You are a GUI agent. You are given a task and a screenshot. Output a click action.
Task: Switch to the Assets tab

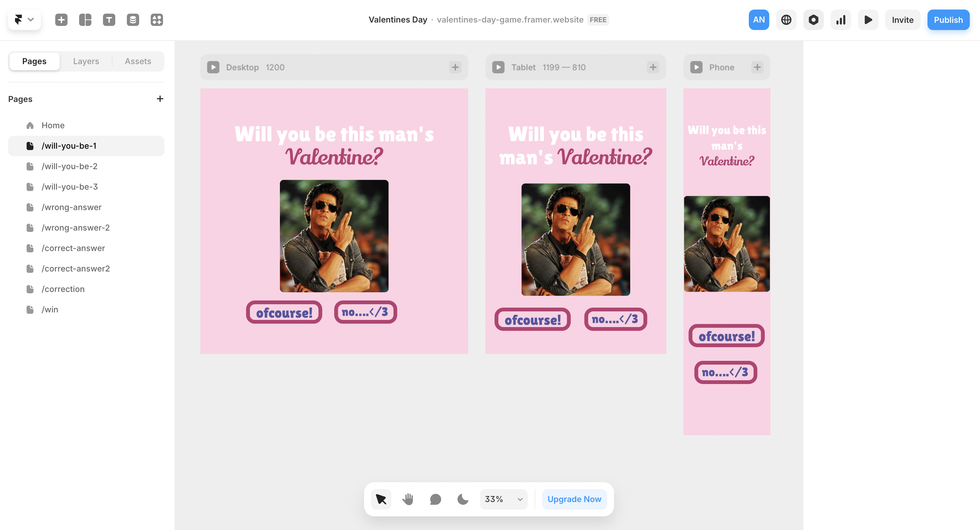pyautogui.click(x=138, y=61)
